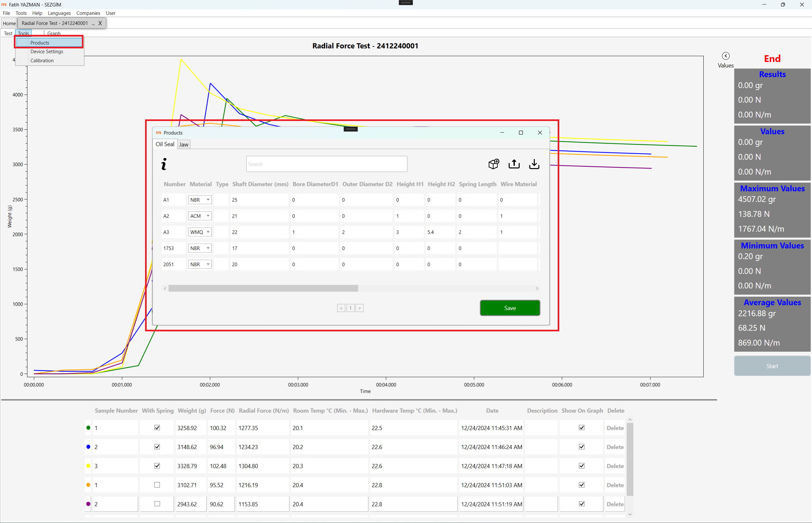The image size is (812, 523).
Task: Click the download/import icon in Products
Action: [x=534, y=164]
